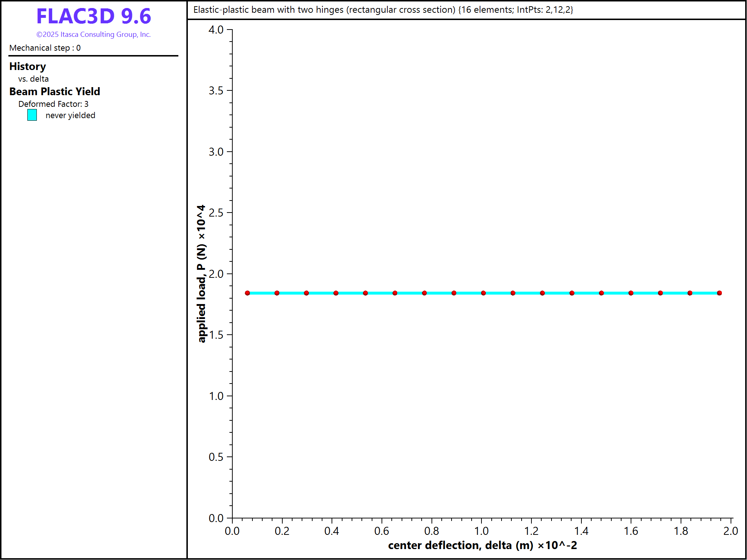This screenshot has width=747, height=560.
Task: Click the 2.0 tick label on x-axis
Action: pyautogui.click(x=731, y=531)
